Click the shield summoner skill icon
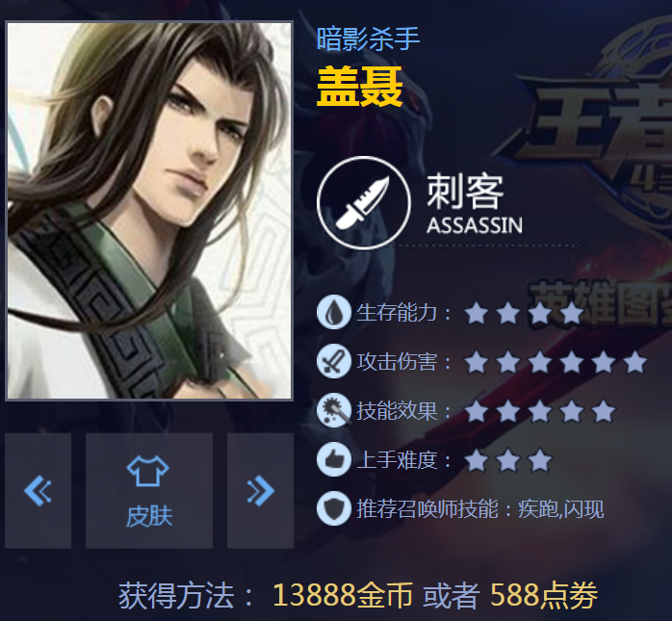The width and height of the screenshot is (672, 621). (x=334, y=508)
